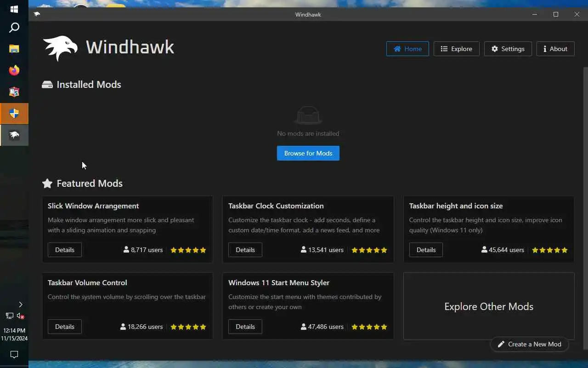Click the 8,717 users count
Image resolution: width=588 pixels, height=368 pixels.
coord(143,250)
